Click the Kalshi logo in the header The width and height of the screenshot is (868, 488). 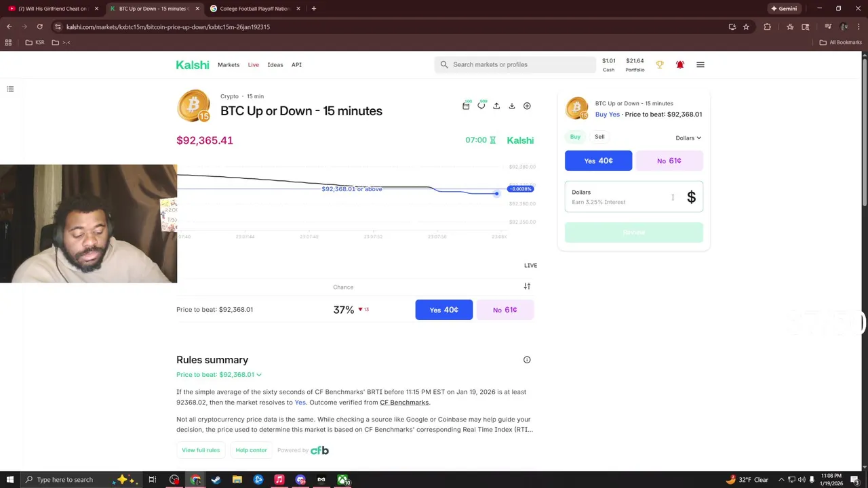tap(193, 64)
